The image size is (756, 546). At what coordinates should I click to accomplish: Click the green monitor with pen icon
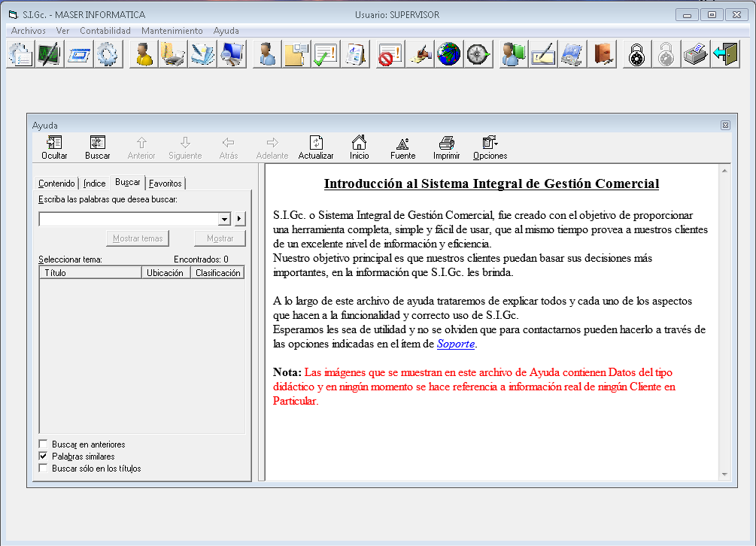(50, 54)
